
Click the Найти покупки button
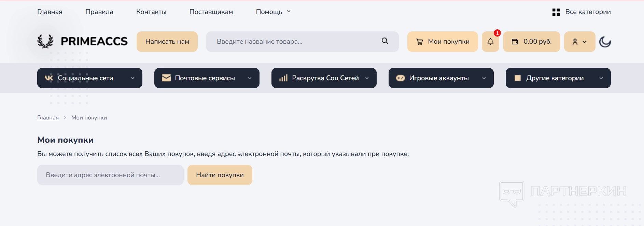(220, 175)
